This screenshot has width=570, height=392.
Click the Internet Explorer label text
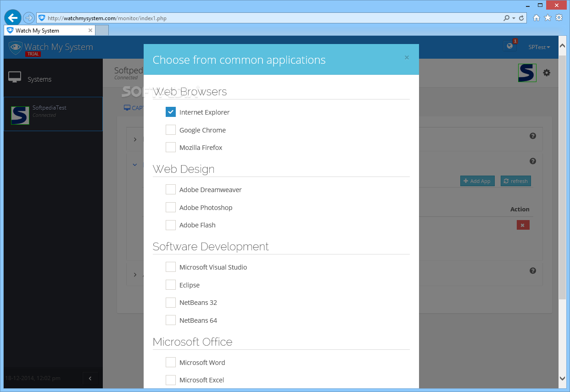(204, 112)
